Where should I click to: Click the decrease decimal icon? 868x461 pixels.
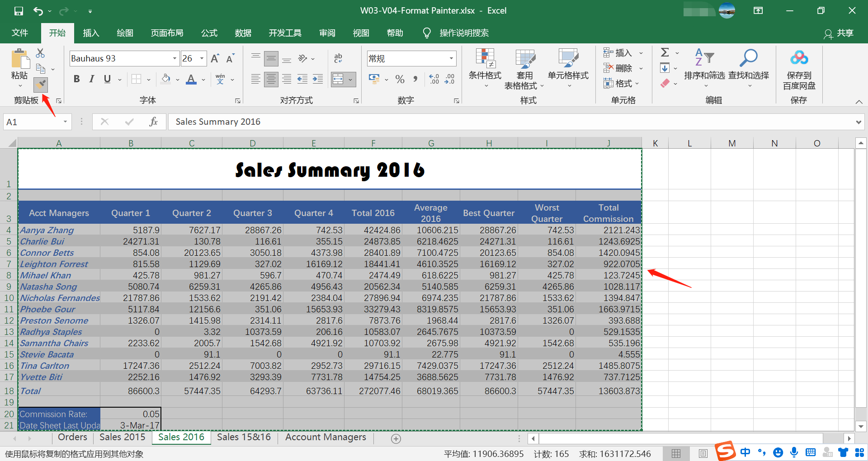pos(449,79)
